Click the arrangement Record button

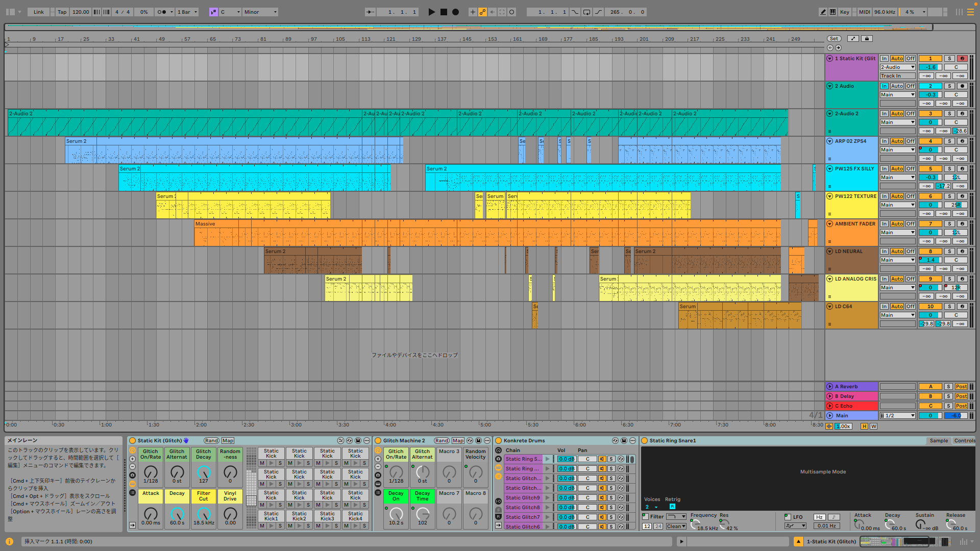[455, 12]
